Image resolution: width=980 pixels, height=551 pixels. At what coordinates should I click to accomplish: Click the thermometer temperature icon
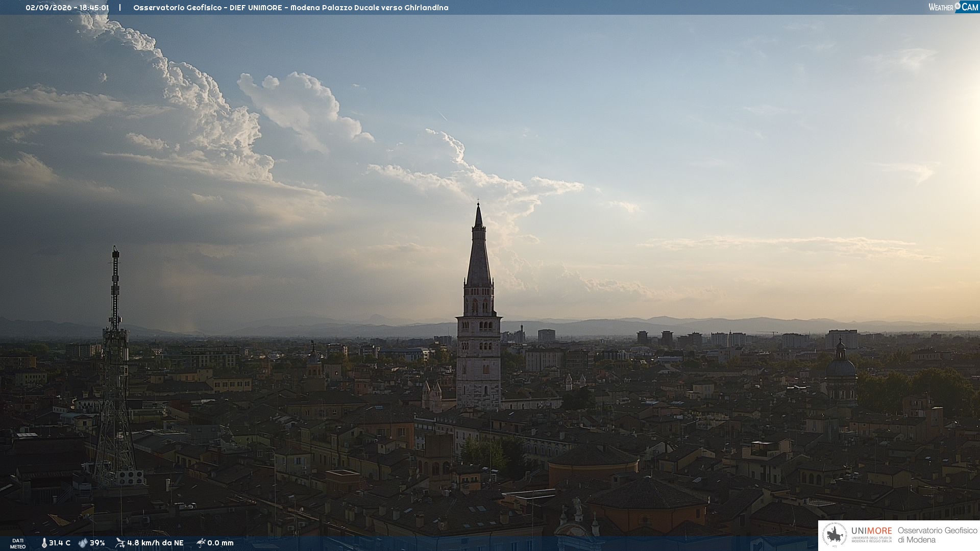[44, 543]
